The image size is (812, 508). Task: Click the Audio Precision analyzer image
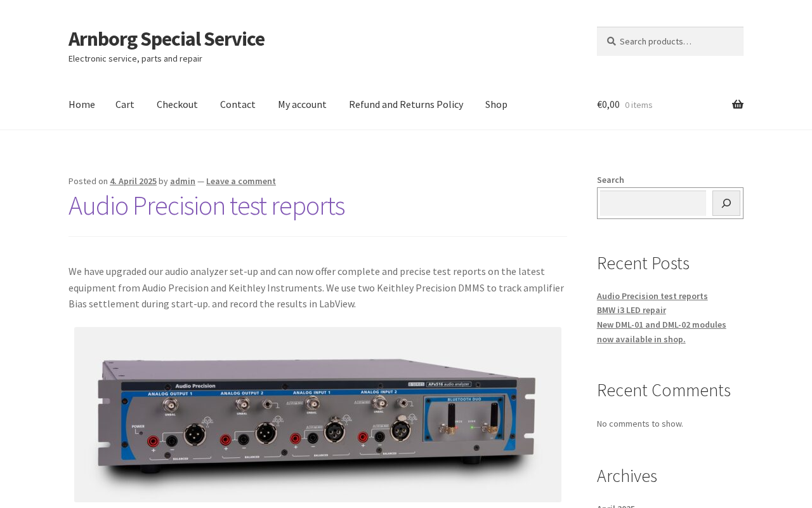pyautogui.click(x=318, y=415)
